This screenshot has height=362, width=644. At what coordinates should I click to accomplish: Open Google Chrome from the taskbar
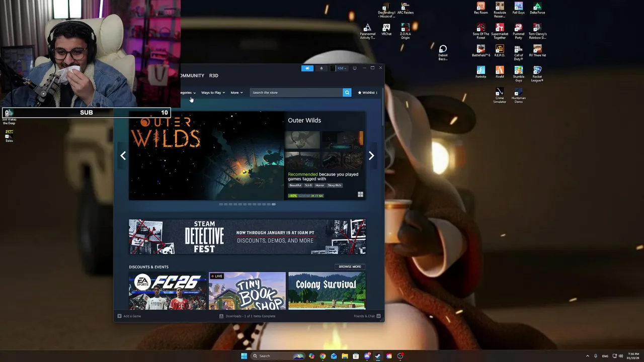323,356
